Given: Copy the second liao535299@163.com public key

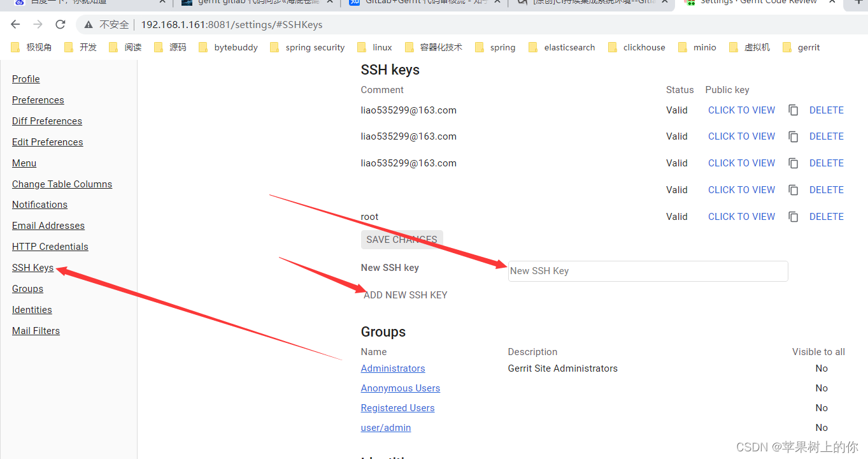Looking at the screenshot, I should point(793,136).
